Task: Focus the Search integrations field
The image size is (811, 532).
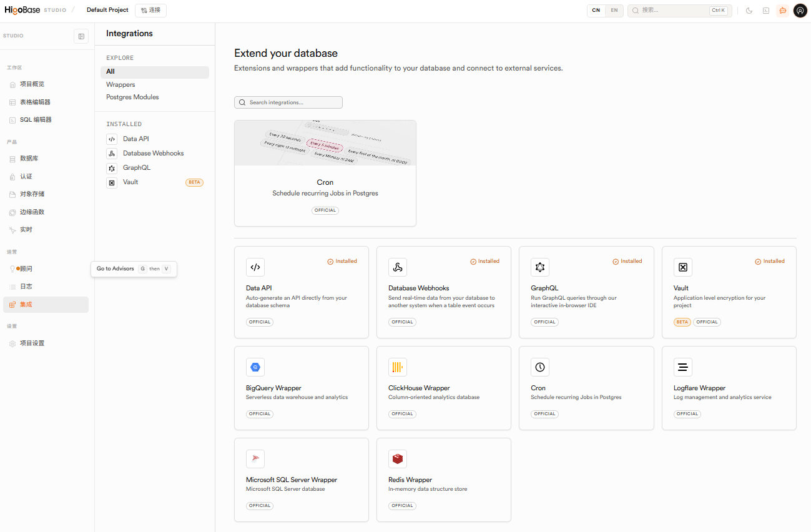Action: 288,102
